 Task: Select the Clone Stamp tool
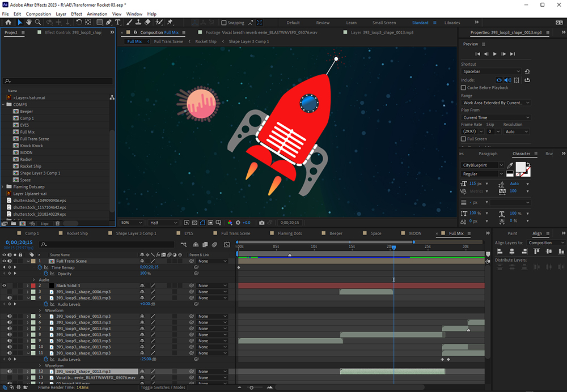click(x=138, y=23)
